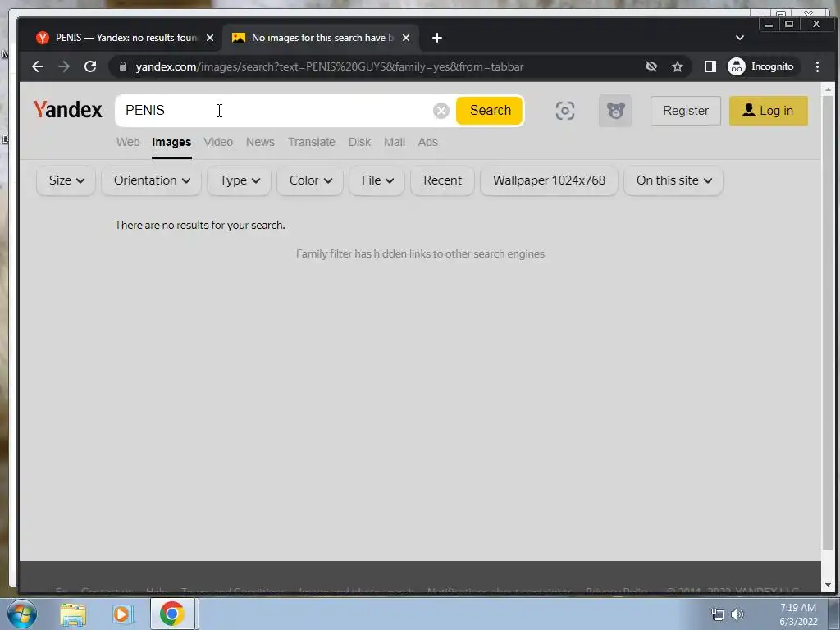840x630 pixels.
Task: Click the page vertical scrollbar
Action: tap(829, 322)
